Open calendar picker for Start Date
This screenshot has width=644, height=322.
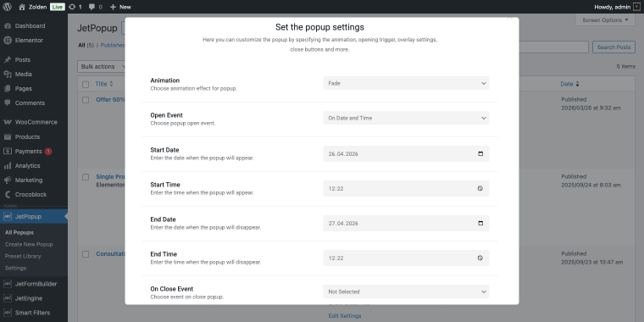point(480,153)
